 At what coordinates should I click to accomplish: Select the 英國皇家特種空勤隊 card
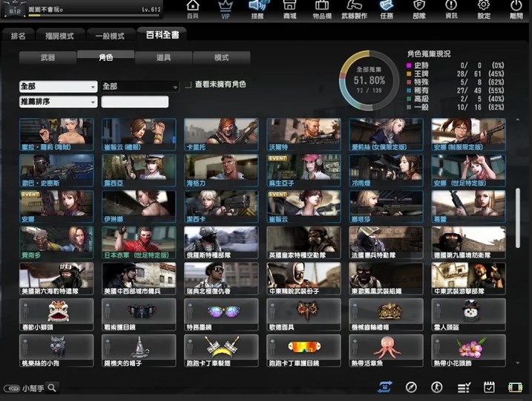point(303,242)
